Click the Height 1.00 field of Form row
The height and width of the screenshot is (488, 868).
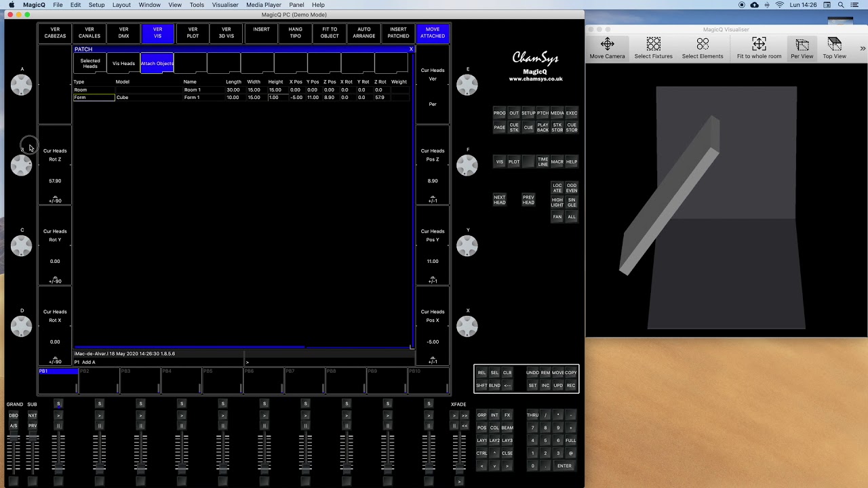click(277, 98)
